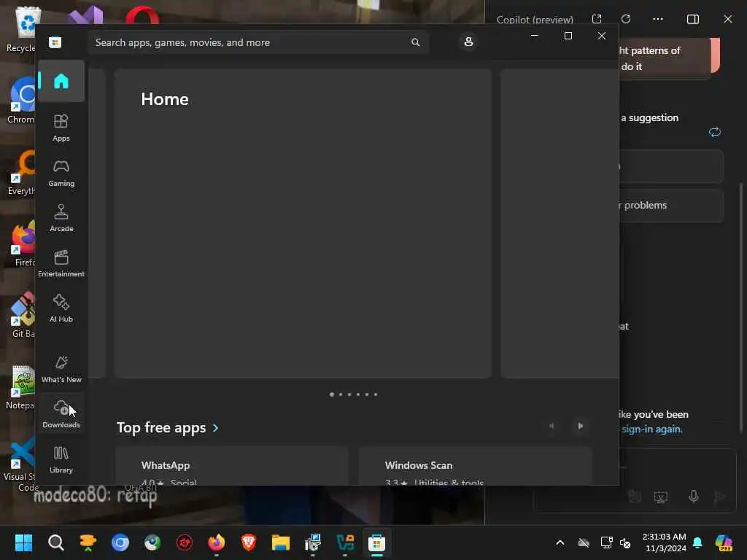Click the sign-in again link in Copilot
Screen dimensions: 747x560
pos(651,429)
